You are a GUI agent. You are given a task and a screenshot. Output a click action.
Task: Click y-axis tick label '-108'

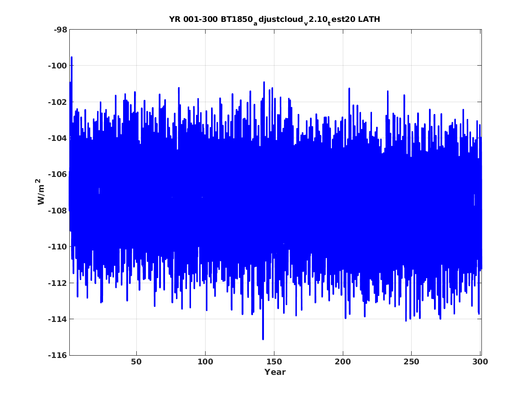coord(58,210)
